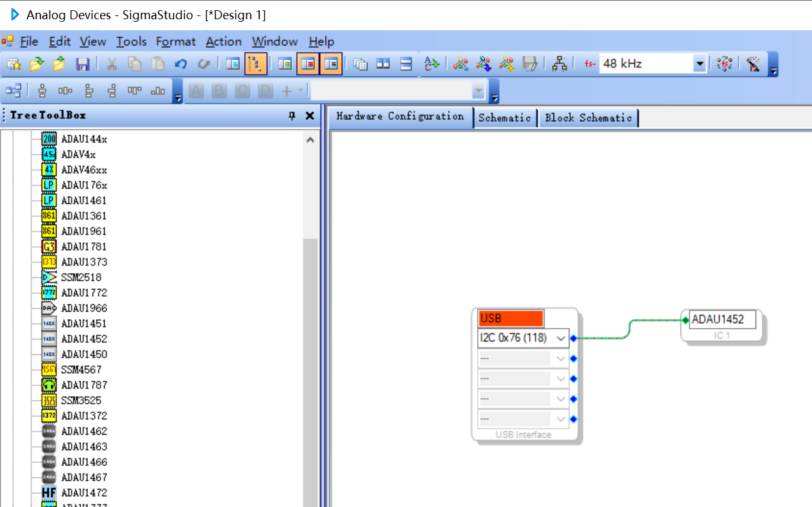Viewport: 812px width, 507px height.
Task: Click the Align centers vertically icon
Action: click(42, 91)
